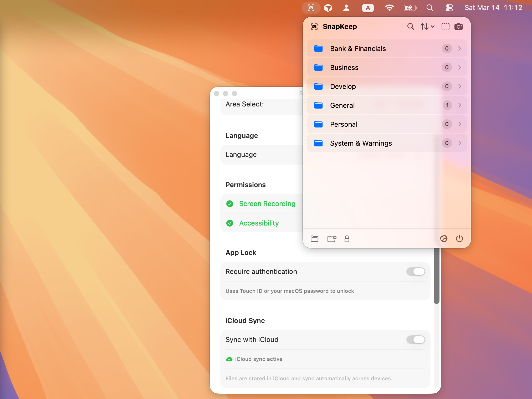The image size is (532, 399).
Task: Open search in SnapKeep toolbar
Action: click(410, 26)
